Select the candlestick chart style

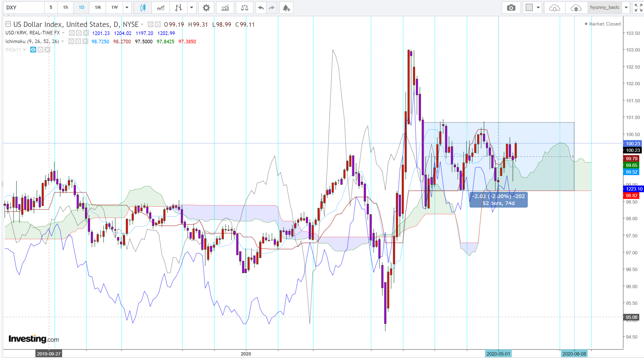143,7
